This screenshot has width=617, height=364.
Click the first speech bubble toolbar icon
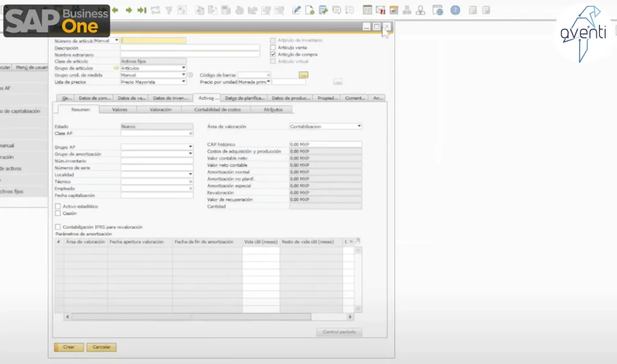336,10
